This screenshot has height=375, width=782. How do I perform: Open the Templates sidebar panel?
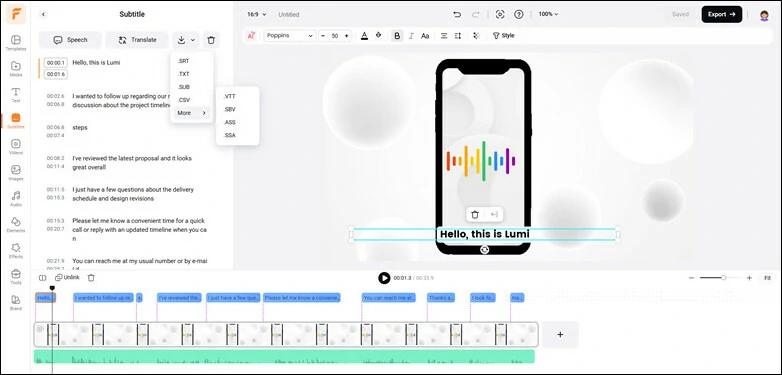tap(16, 42)
